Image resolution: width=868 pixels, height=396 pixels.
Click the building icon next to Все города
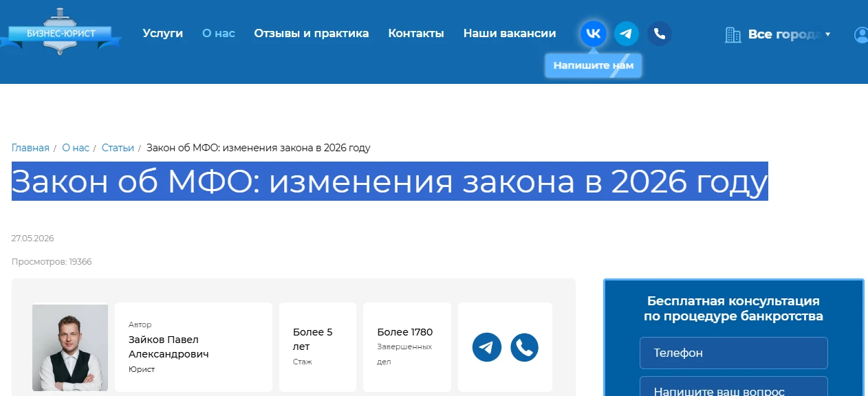click(733, 34)
